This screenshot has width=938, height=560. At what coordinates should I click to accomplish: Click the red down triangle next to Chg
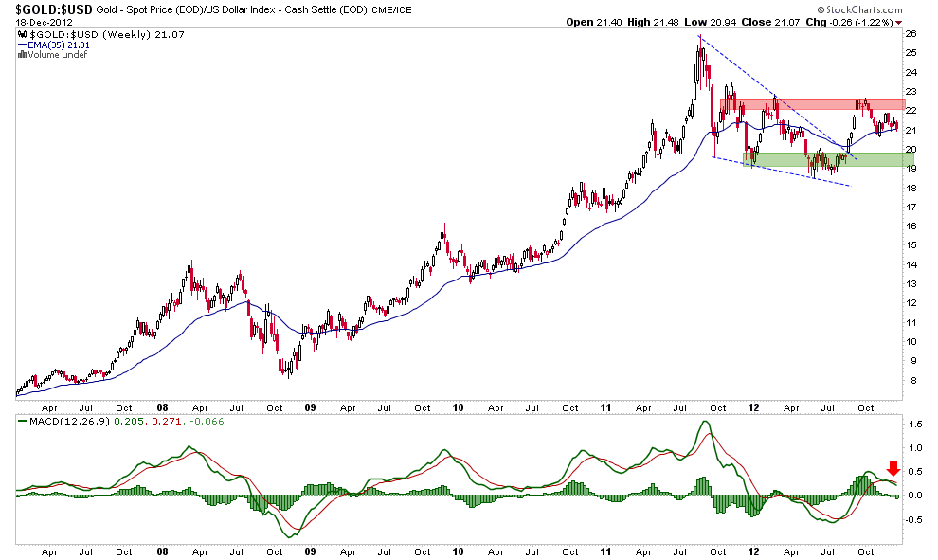pyautogui.click(x=898, y=21)
